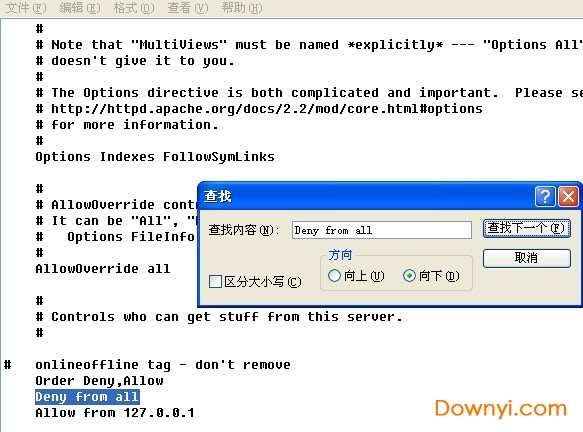Open the 查看 menu
Screen dimensions: 583x432
(x=188, y=8)
